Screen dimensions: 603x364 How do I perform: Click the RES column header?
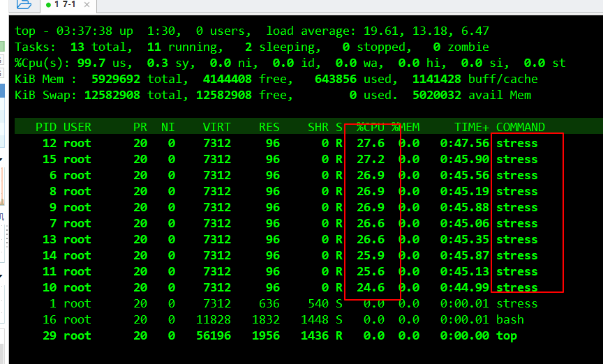point(269,127)
